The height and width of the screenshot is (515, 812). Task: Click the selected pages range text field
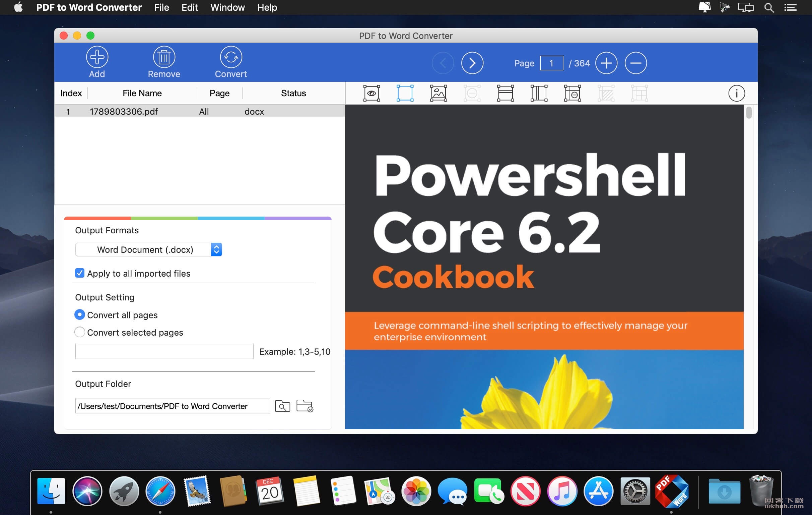164,351
